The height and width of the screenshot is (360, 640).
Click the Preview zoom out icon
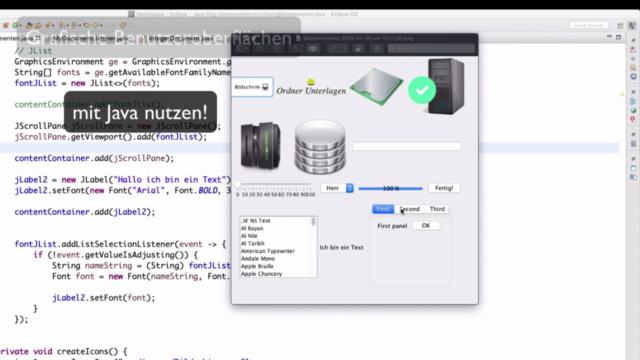(260, 49)
